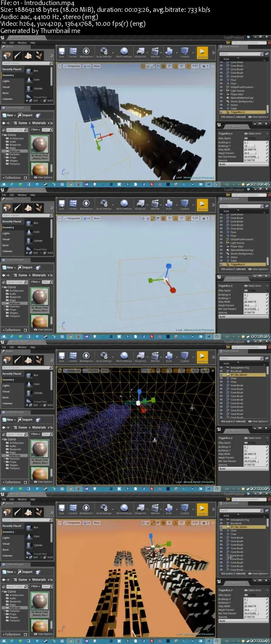Click Height Percent slider field in the 00:00:45 frame
The height and width of the screenshot is (644, 271).
pos(255,153)
